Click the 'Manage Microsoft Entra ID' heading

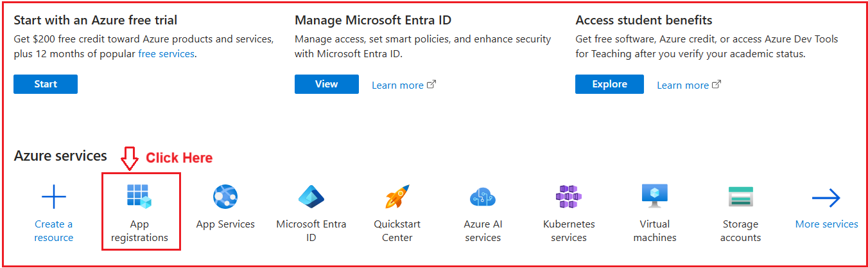(373, 21)
